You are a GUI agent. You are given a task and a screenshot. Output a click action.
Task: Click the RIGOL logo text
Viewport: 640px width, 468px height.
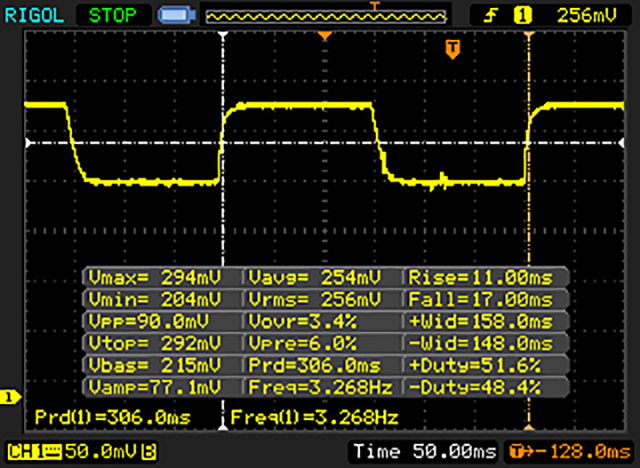pyautogui.click(x=34, y=16)
